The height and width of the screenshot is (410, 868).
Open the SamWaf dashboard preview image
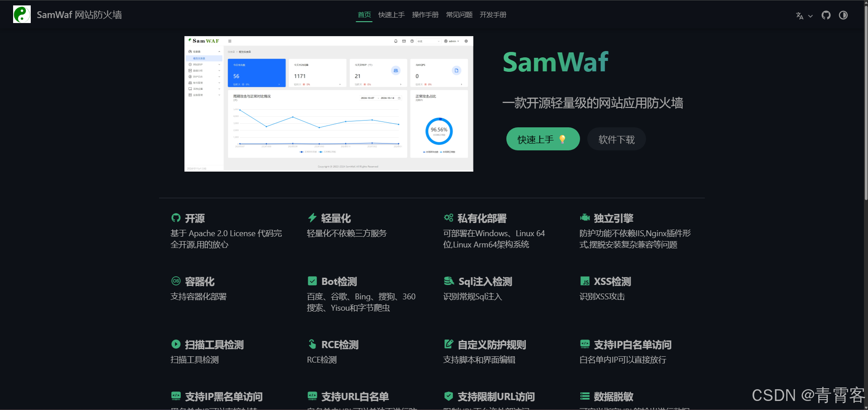click(x=329, y=104)
